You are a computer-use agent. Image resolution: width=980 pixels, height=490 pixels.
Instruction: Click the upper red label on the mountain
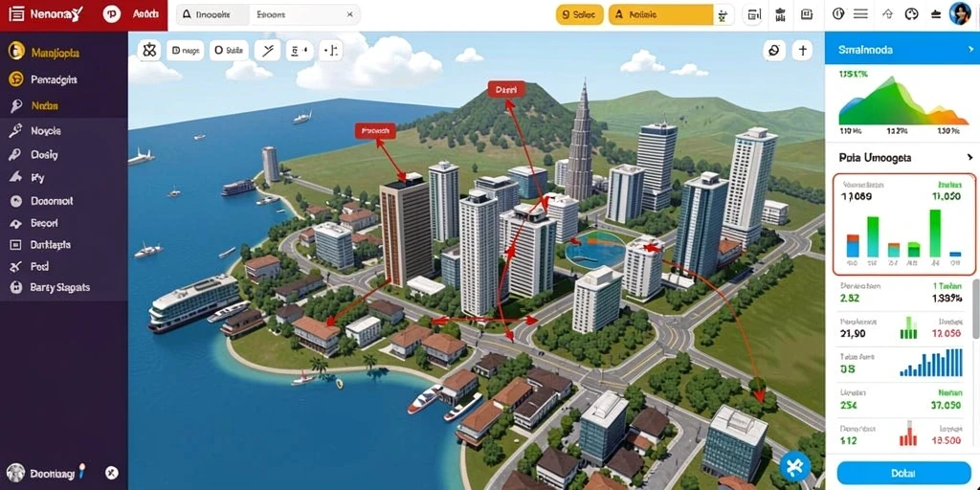click(x=505, y=90)
